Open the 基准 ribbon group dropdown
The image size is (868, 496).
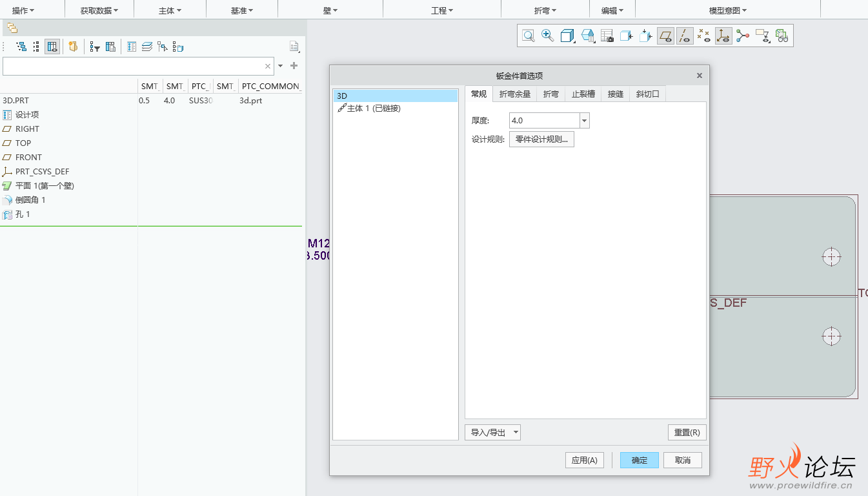click(242, 10)
